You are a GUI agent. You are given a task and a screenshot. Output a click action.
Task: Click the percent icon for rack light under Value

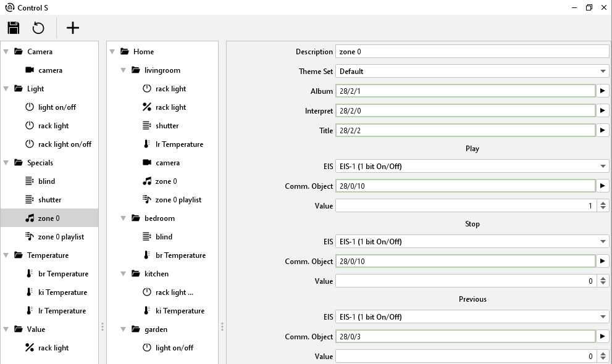(29, 348)
